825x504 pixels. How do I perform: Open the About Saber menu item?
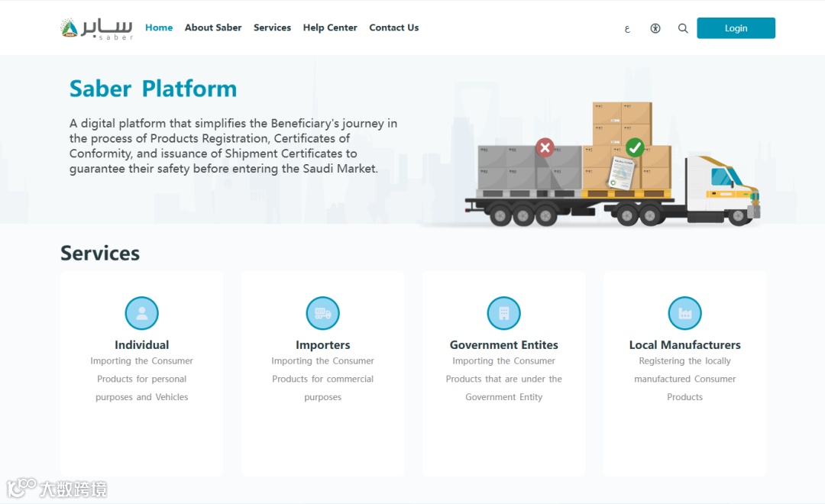click(213, 28)
